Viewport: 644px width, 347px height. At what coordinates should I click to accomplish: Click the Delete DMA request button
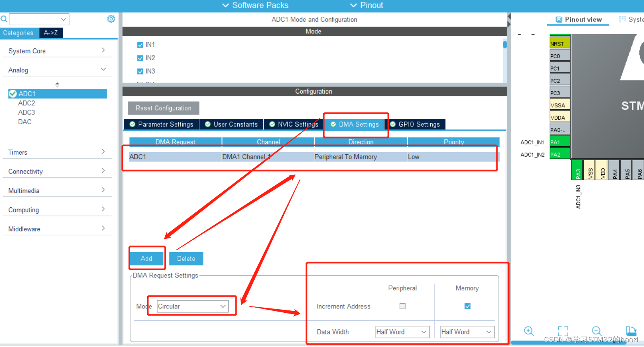coord(186,258)
